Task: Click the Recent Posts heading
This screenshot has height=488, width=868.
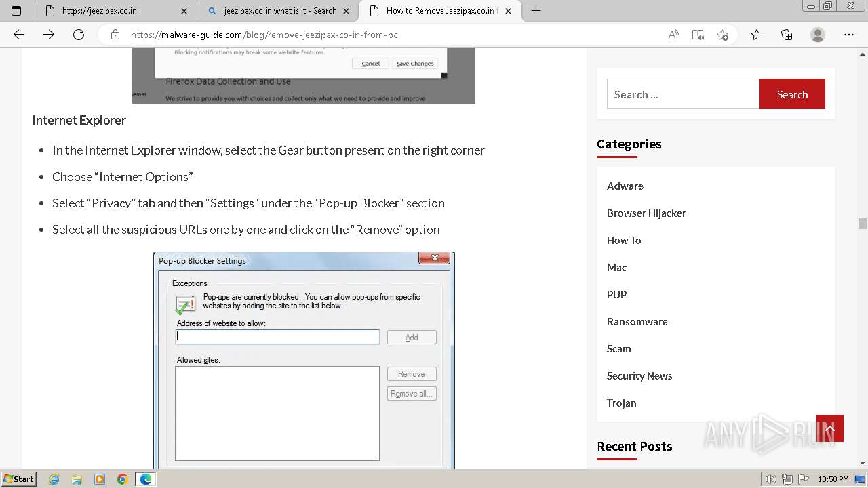Action: point(635,446)
